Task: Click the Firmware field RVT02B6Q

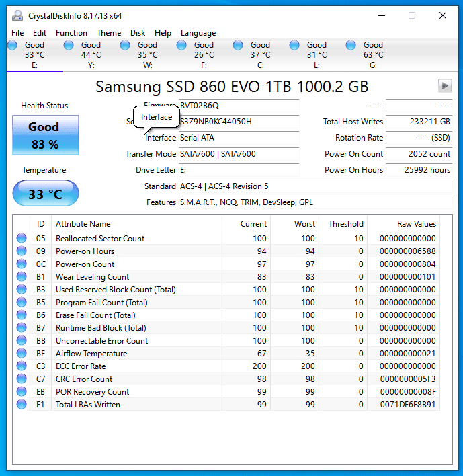Action: 239,106
